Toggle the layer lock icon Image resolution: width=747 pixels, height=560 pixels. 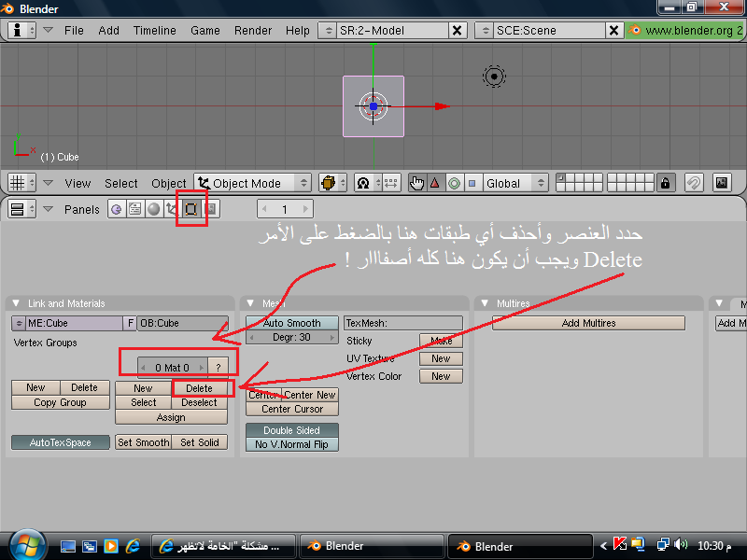point(666,183)
